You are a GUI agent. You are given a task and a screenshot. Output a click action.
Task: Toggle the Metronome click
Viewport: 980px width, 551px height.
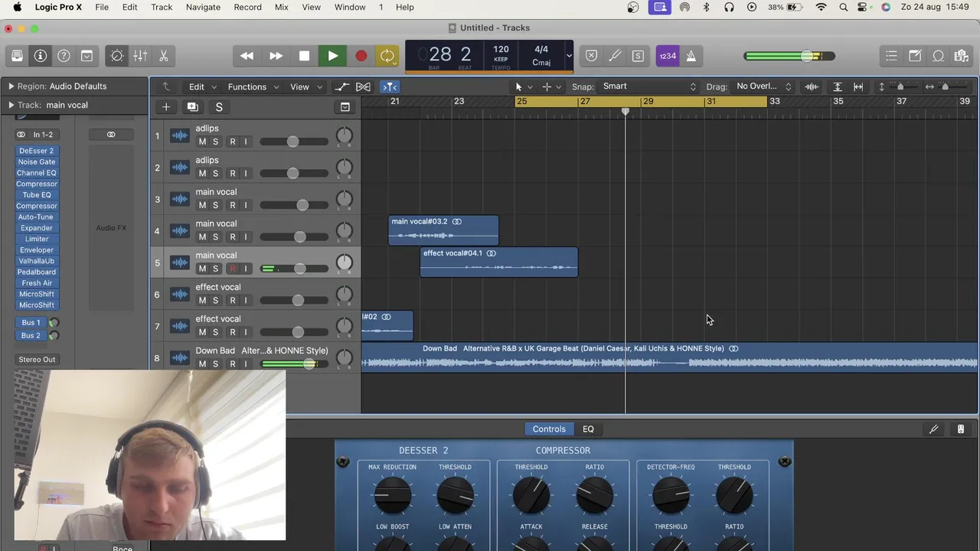pos(691,56)
